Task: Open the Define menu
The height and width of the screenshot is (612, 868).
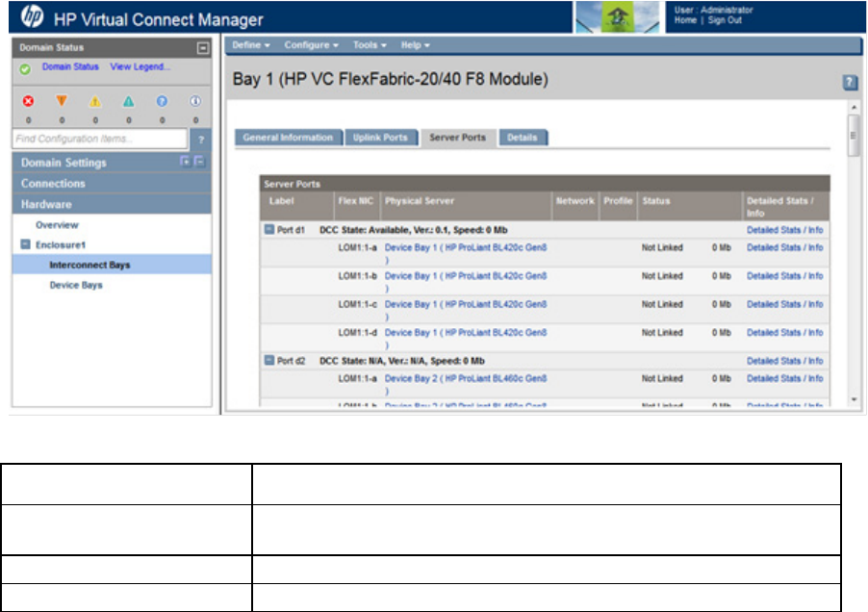Action: (251, 45)
